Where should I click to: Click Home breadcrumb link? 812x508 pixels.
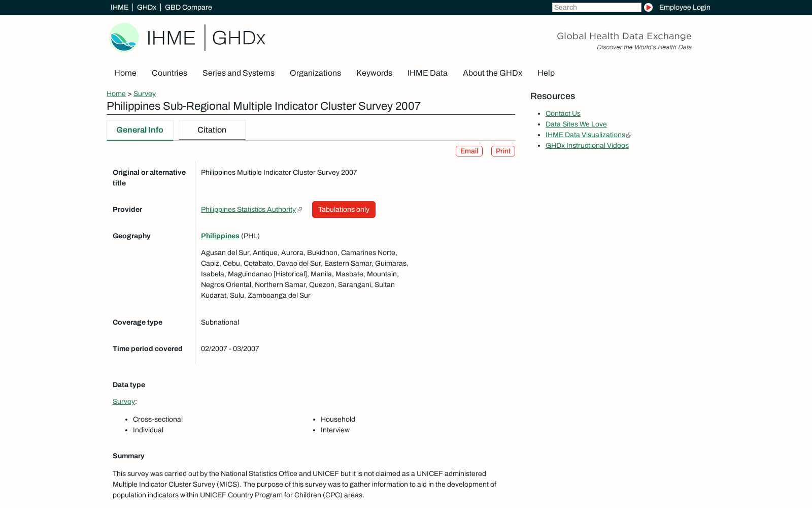pyautogui.click(x=116, y=93)
